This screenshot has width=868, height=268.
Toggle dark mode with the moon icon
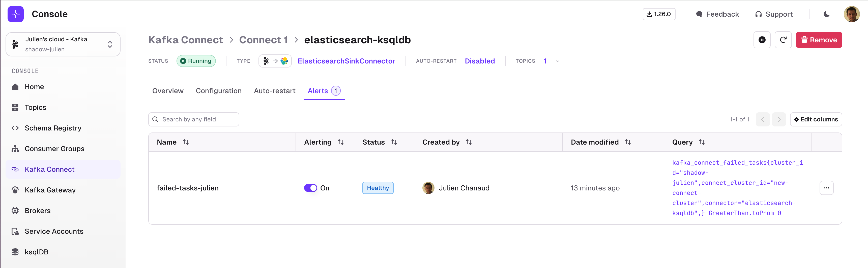(826, 14)
